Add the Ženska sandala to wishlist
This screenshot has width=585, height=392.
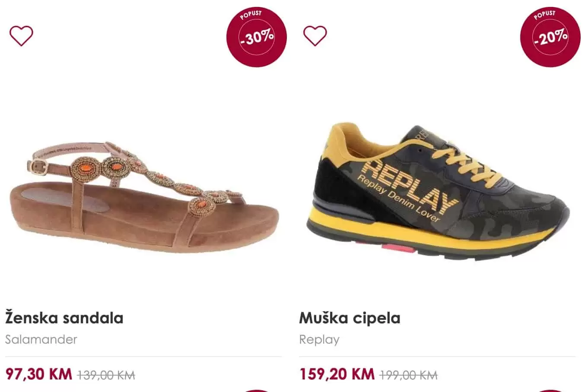[x=21, y=36]
